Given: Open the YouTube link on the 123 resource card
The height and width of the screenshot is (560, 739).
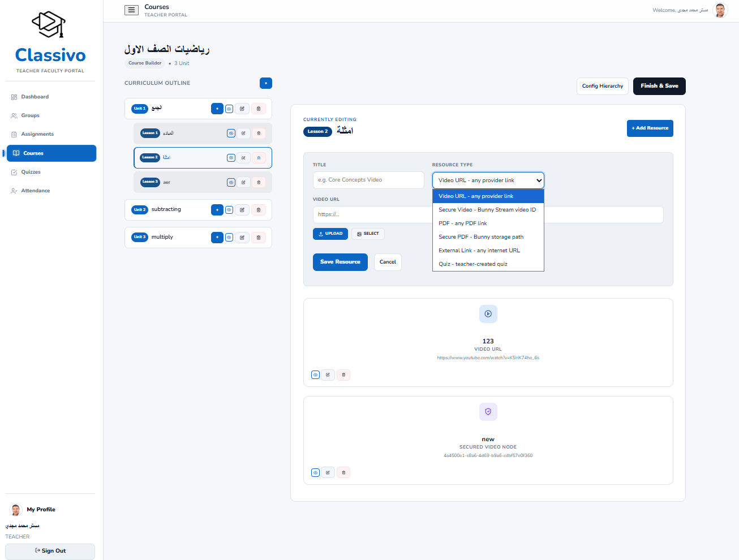Looking at the screenshot, I should (488, 357).
